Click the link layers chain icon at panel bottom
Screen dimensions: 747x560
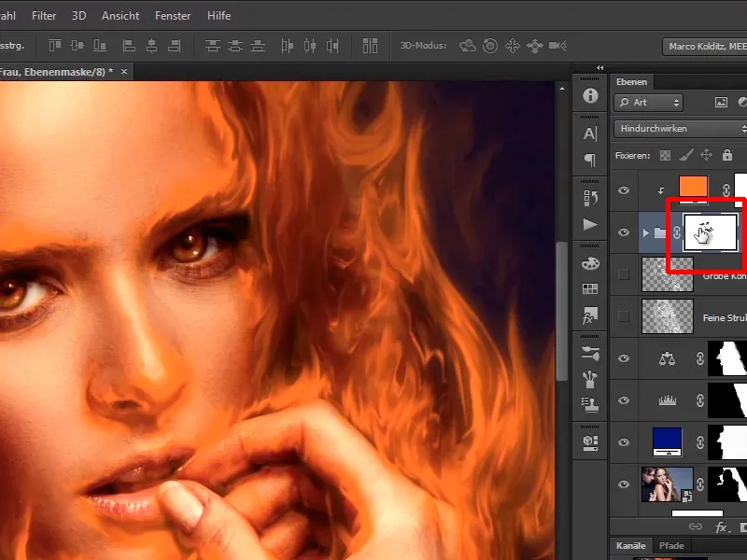click(x=696, y=526)
